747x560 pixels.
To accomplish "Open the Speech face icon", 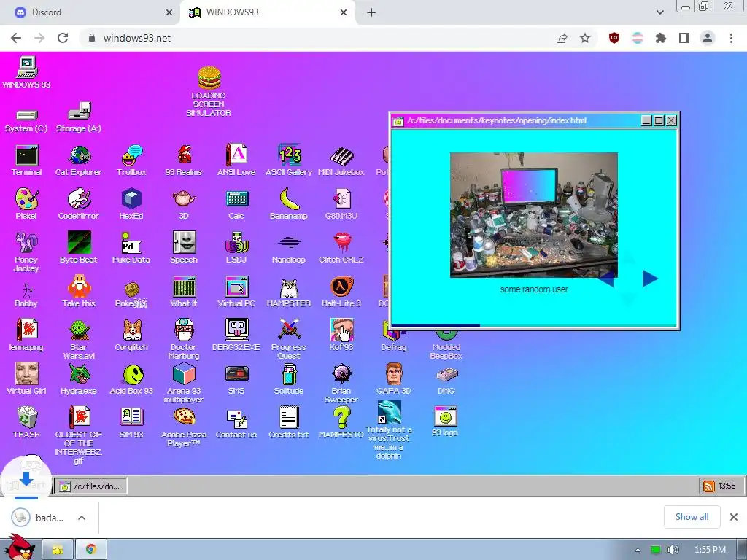I will click(x=184, y=242).
